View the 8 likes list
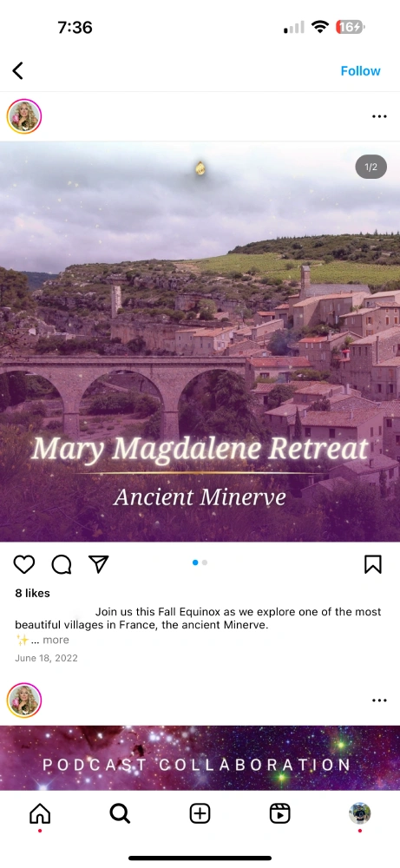The height and width of the screenshot is (868, 400). click(32, 593)
